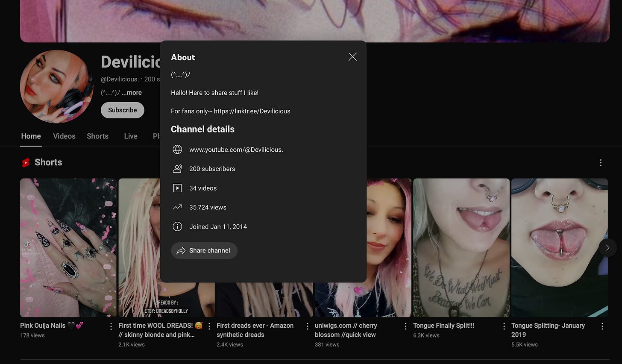This screenshot has width=622, height=364.
Task: Click the trending views arrow icon
Action: (177, 207)
